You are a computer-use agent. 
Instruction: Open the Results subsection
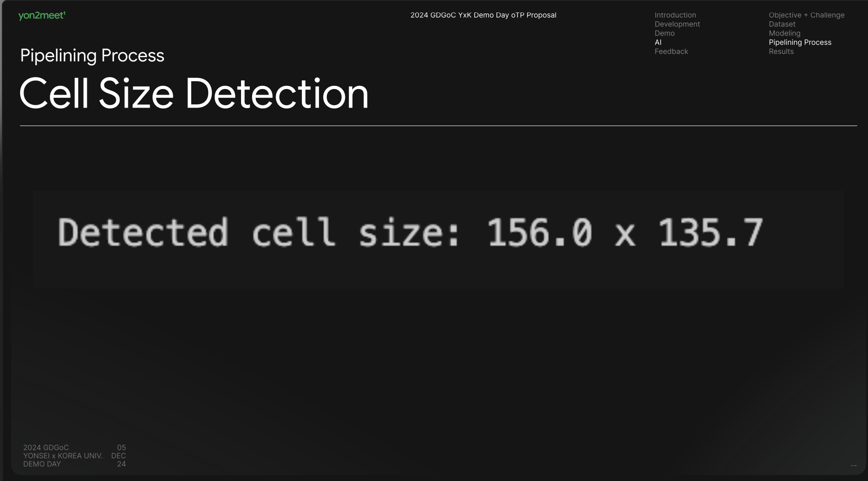pyautogui.click(x=781, y=52)
